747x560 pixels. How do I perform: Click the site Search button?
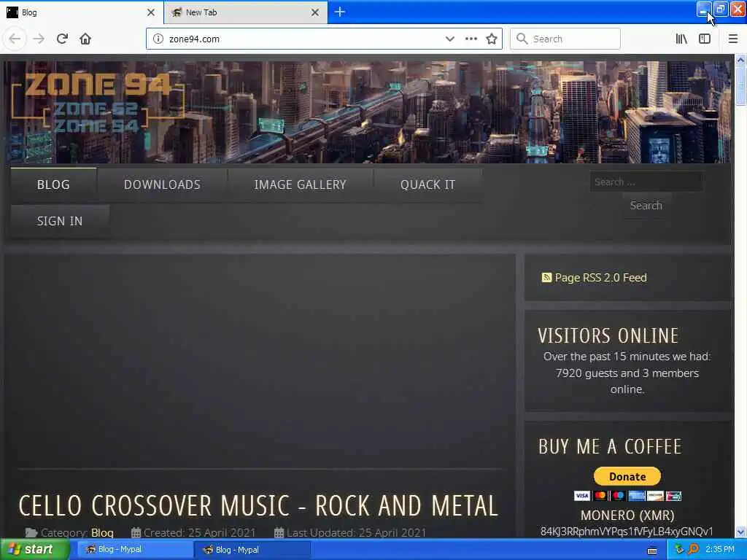(646, 206)
